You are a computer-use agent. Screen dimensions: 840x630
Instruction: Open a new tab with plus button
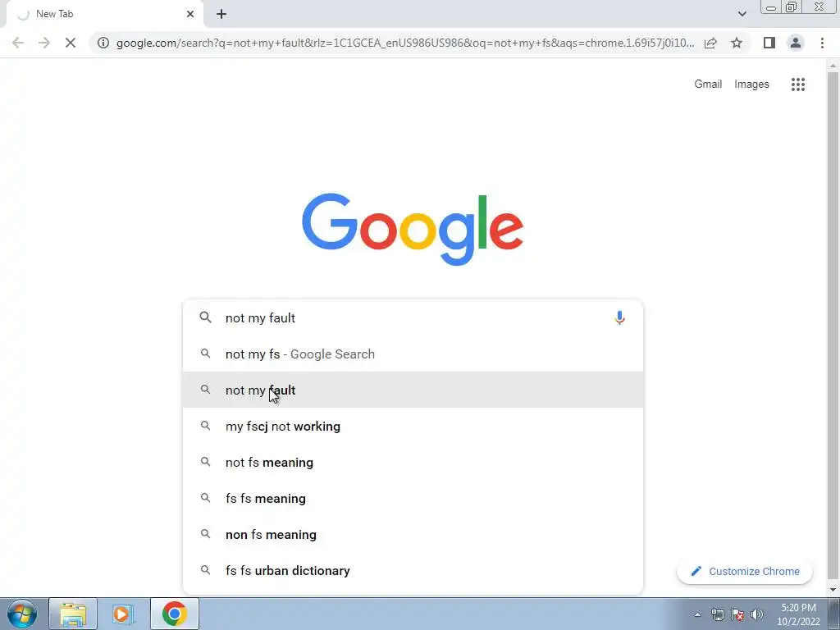coord(221,14)
